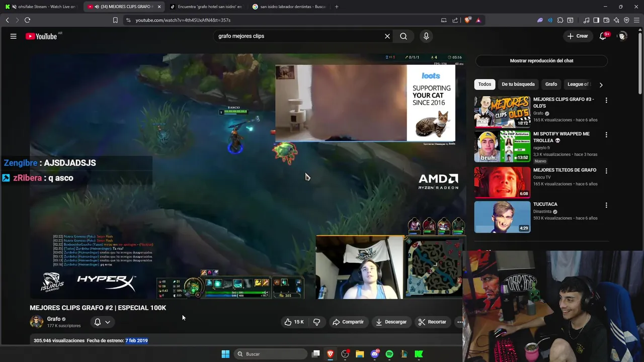This screenshot has width=644, height=362.
Task: Open browser main menu hamburger
Action: pos(636,20)
